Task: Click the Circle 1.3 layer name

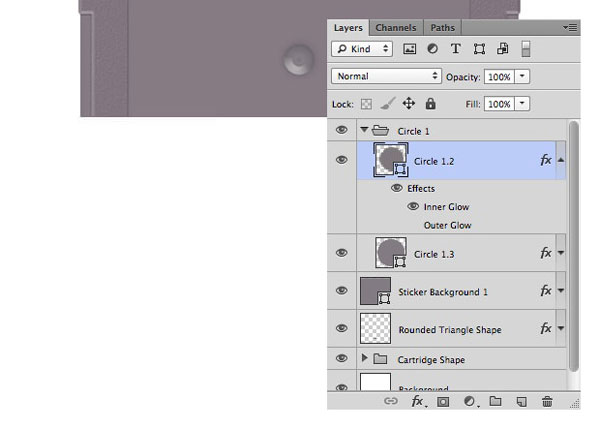Action: tap(434, 254)
